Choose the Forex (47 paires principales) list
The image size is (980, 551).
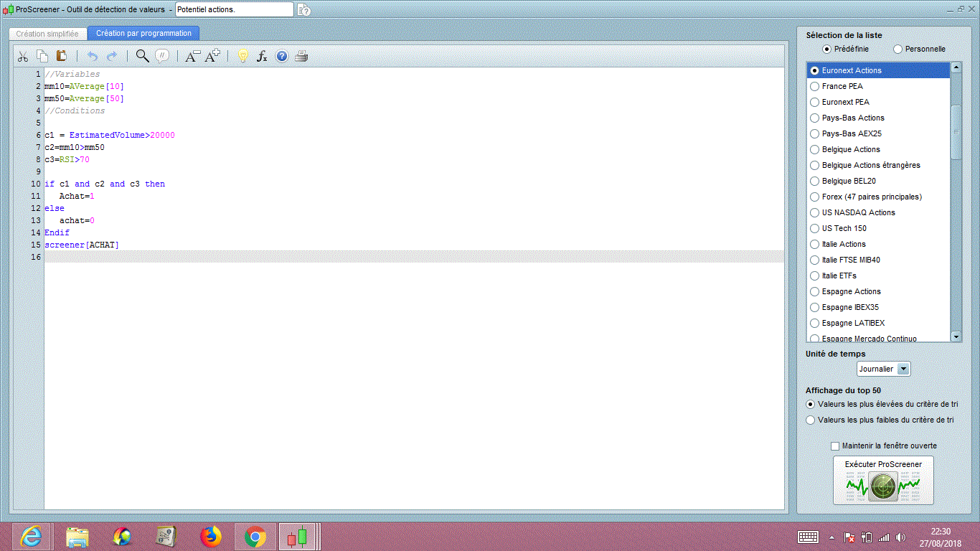879,197
